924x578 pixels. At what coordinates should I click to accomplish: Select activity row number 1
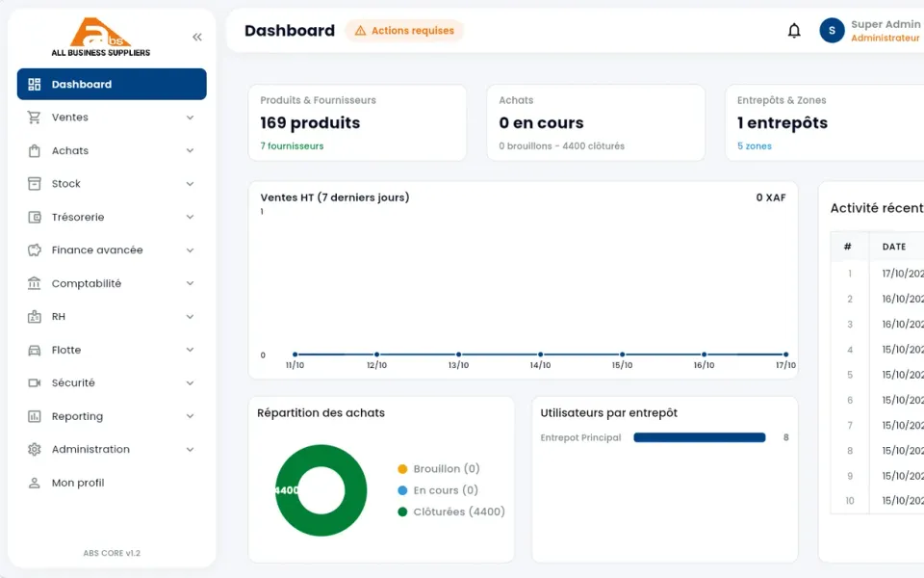[x=878, y=274]
